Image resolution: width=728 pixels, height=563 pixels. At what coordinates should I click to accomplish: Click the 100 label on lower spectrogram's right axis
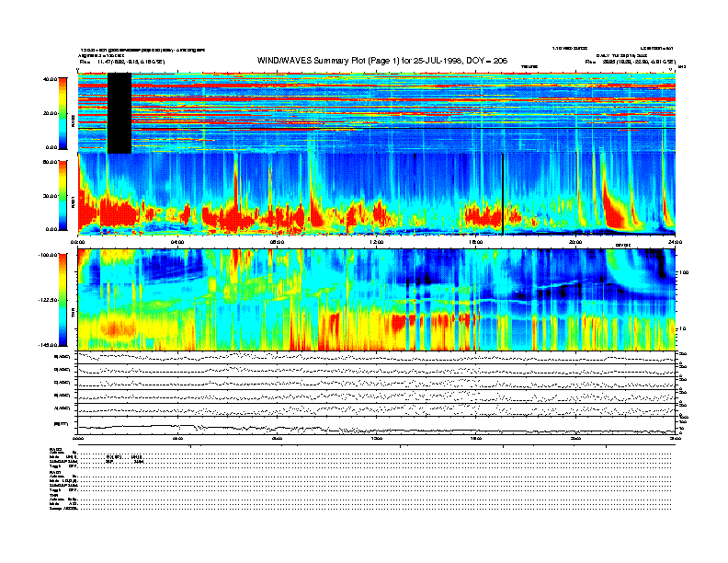coord(684,272)
